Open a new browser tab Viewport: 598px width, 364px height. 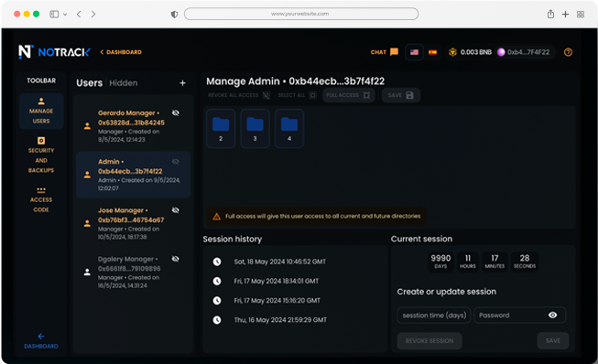pyautogui.click(x=565, y=14)
